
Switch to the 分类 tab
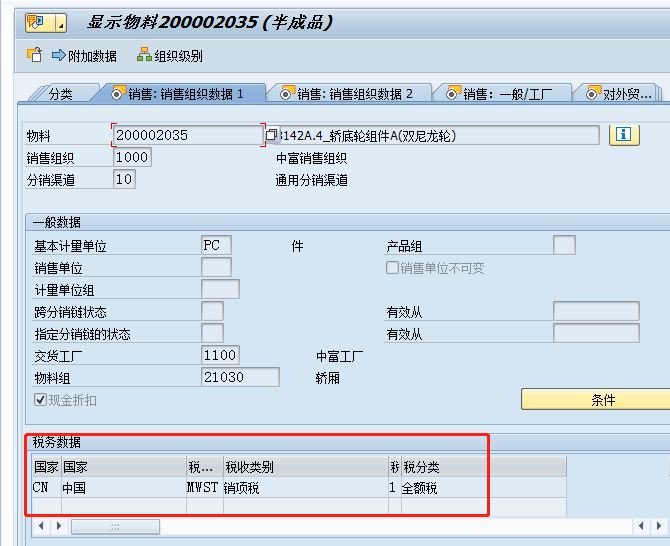coord(60,94)
